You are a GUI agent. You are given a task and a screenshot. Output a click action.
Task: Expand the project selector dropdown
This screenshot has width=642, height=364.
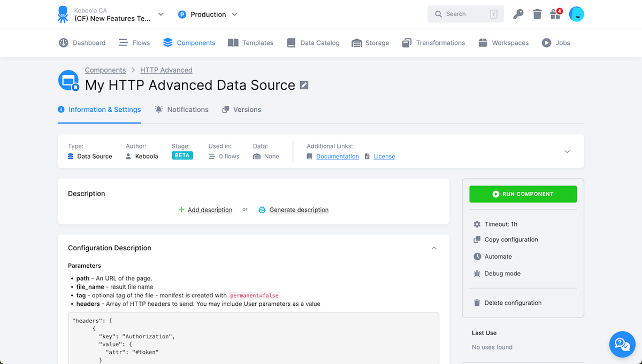click(x=161, y=14)
